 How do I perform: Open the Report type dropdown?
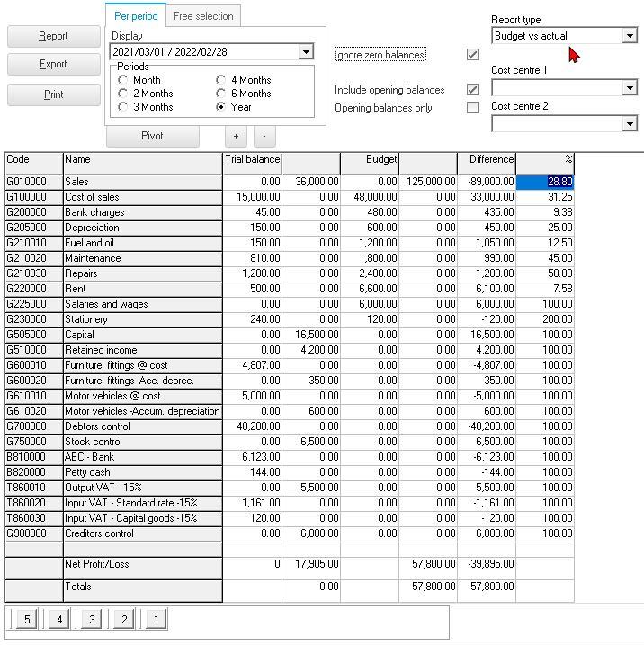629,36
